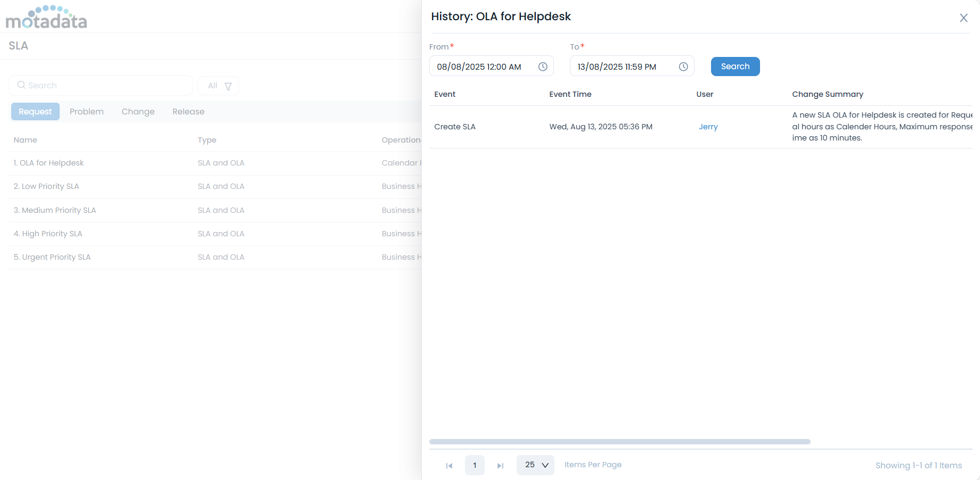
Task: Click the filter funnel icon
Action: point(228,86)
